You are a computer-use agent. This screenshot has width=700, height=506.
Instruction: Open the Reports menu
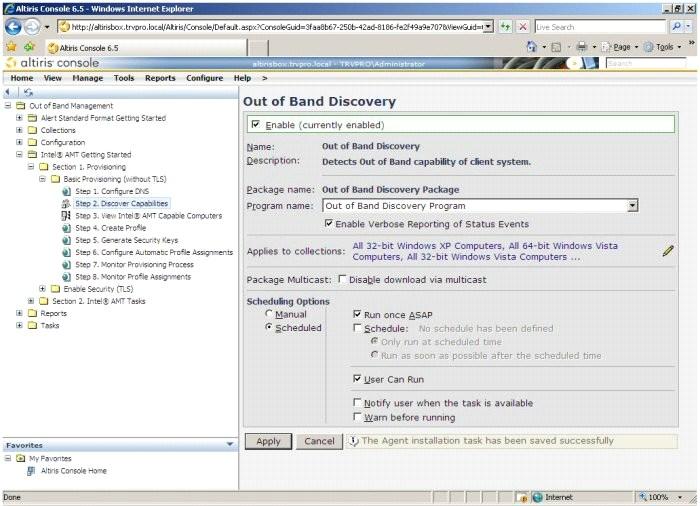160,78
